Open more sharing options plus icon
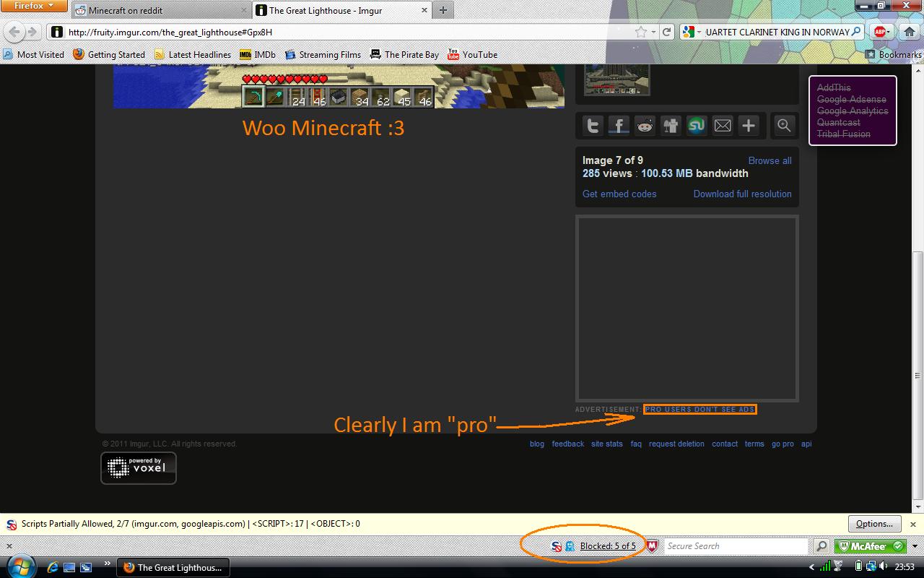The image size is (924, 578). point(749,126)
